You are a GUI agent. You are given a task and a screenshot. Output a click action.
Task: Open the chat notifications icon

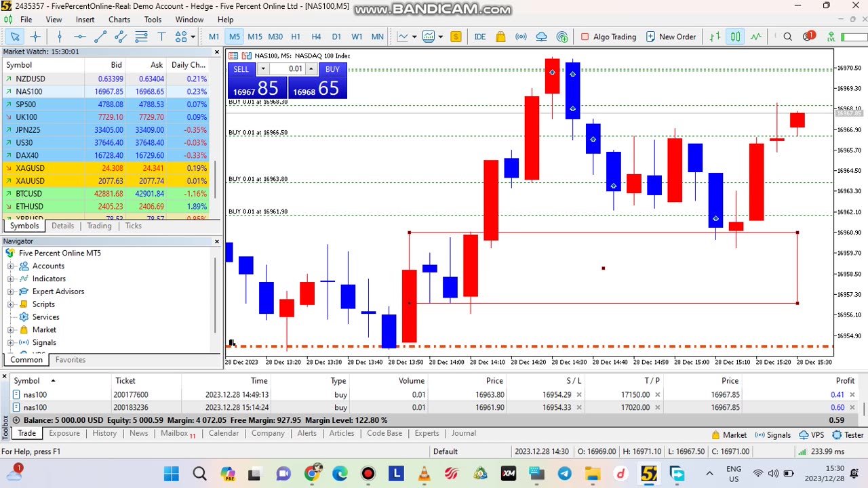(808, 37)
